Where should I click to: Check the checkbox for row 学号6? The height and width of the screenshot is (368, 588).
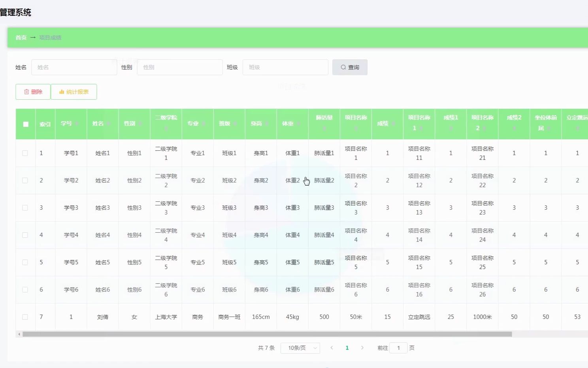(x=25, y=290)
